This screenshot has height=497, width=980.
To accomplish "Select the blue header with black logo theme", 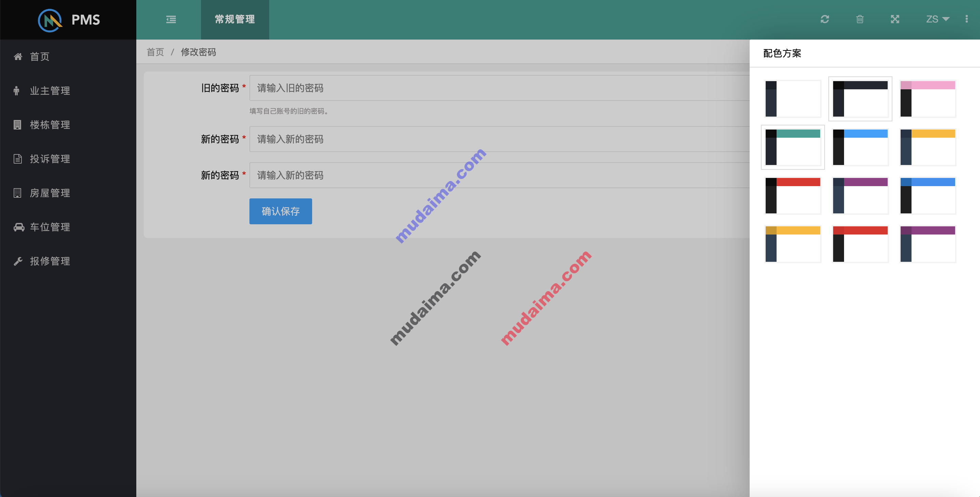I will [x=860, y=147].
